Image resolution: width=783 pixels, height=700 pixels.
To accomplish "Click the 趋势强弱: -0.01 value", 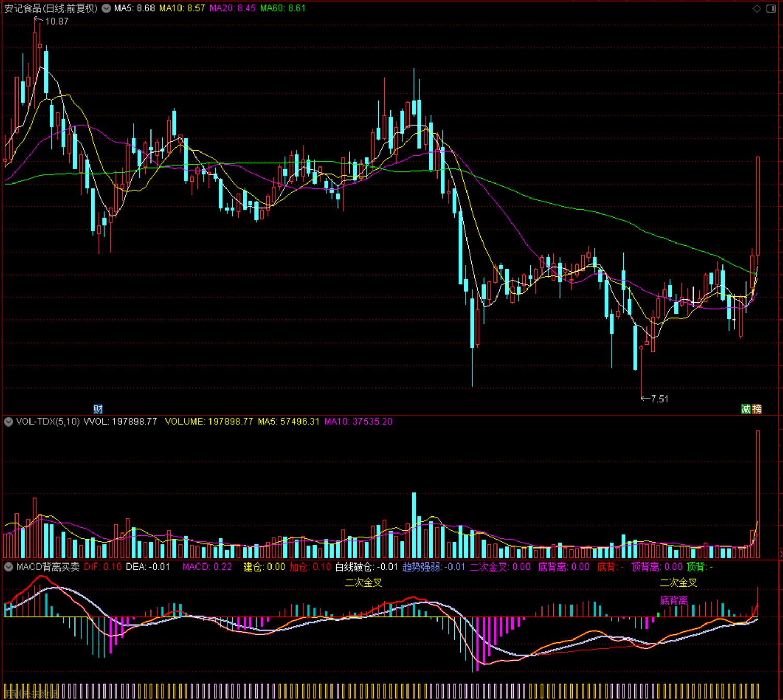I will [434, 567].
